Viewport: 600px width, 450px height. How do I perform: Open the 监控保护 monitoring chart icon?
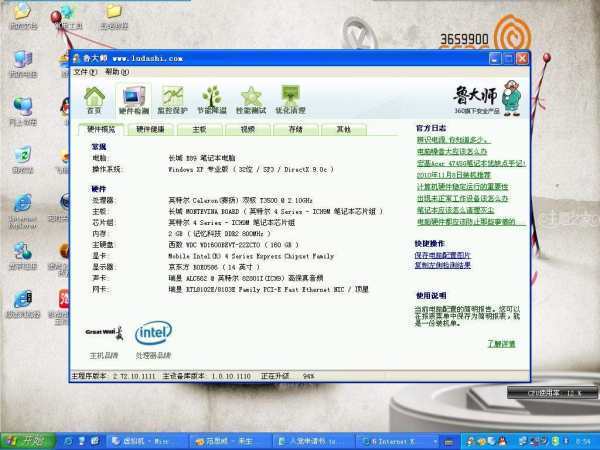click(173, 100)
